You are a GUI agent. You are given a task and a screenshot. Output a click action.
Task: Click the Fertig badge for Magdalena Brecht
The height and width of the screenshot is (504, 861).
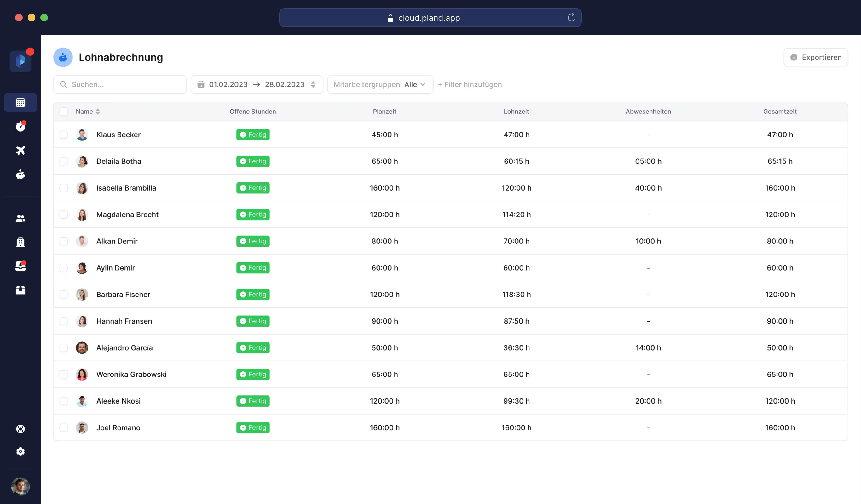pos(253,215)
